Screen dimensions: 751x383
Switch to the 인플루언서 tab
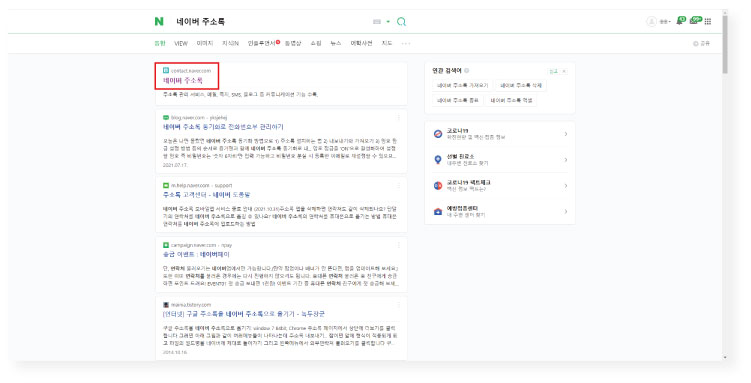pyautogui.click(x=262, y=43)
